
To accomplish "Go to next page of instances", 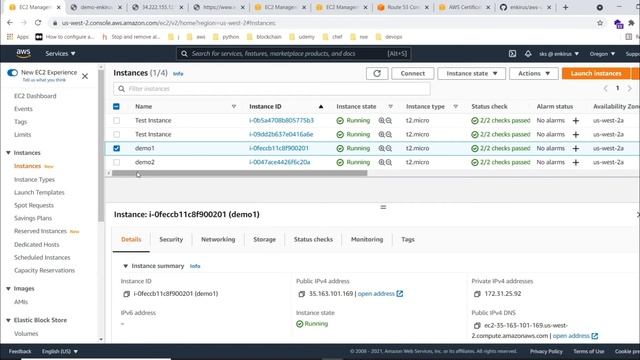I will (x=630, y=89).
